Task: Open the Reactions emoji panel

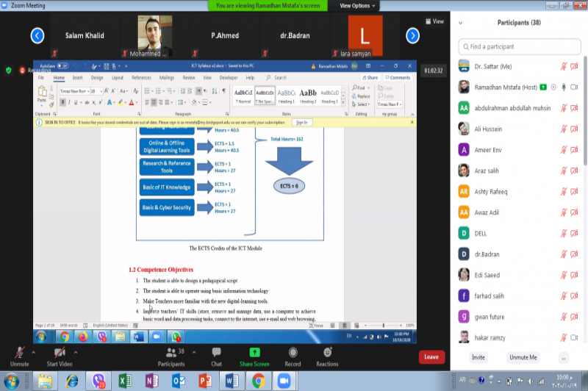Action: tap(327, 353)
